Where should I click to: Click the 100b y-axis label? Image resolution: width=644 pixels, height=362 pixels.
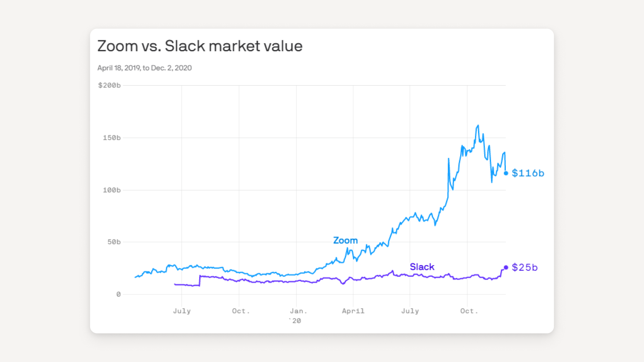112,190
